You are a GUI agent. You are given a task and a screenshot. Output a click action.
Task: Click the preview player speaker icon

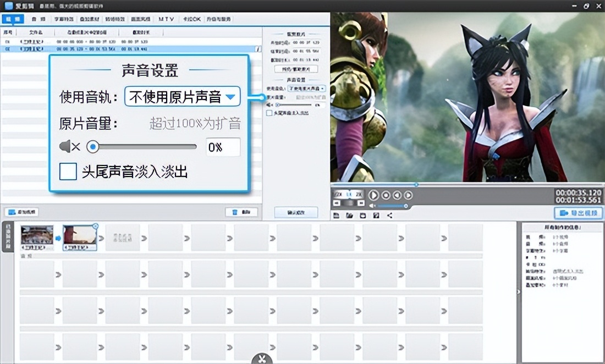click(372, 206)
